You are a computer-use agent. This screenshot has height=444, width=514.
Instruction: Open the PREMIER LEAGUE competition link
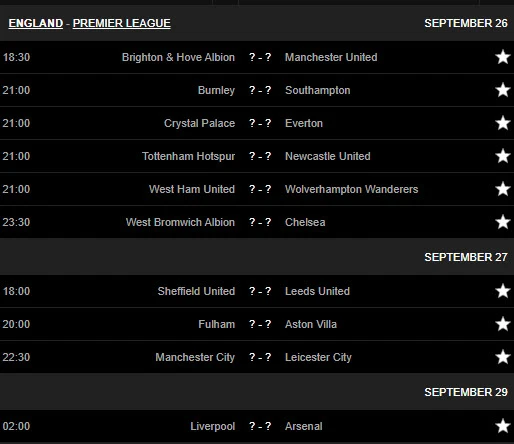(122, 23)
